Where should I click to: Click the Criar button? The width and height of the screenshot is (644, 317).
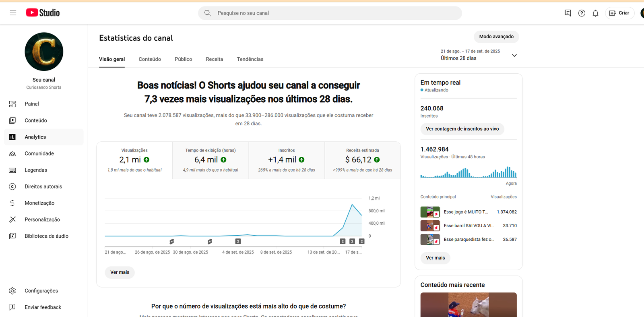(x=619, y=13)
